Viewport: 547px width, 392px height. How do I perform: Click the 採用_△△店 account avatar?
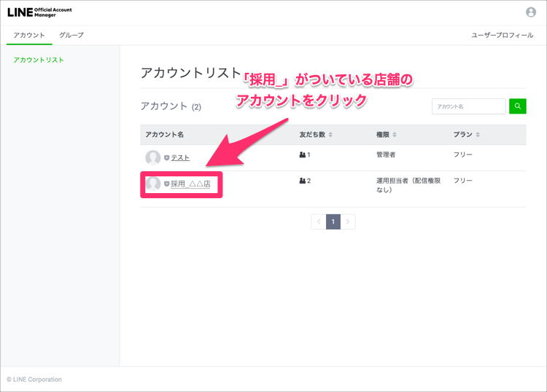[153, 184]
